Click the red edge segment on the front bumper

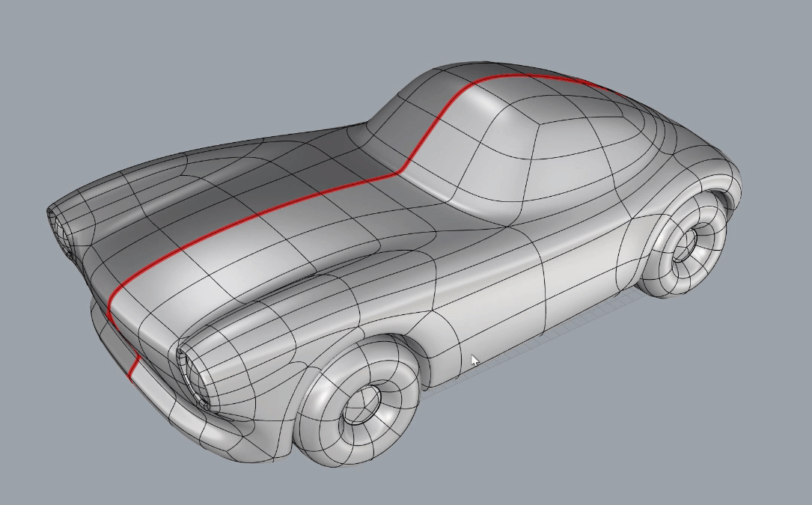(x=134, y=366)
